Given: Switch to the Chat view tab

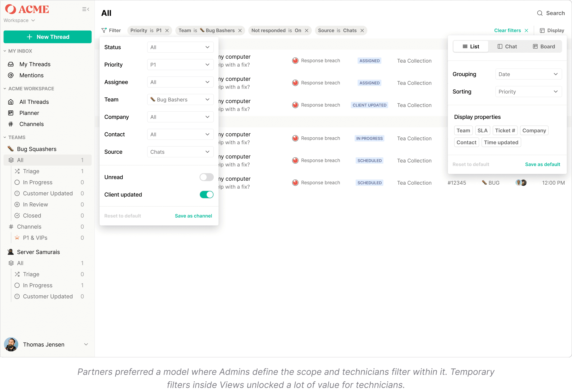Looking at the screenshot, I should [x=507, y=46].
